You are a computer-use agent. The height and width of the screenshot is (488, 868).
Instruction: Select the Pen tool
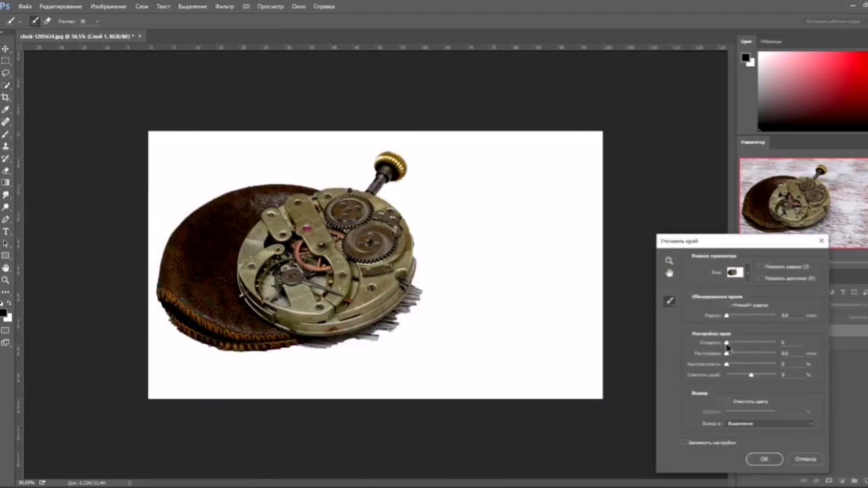coord(5,220)
